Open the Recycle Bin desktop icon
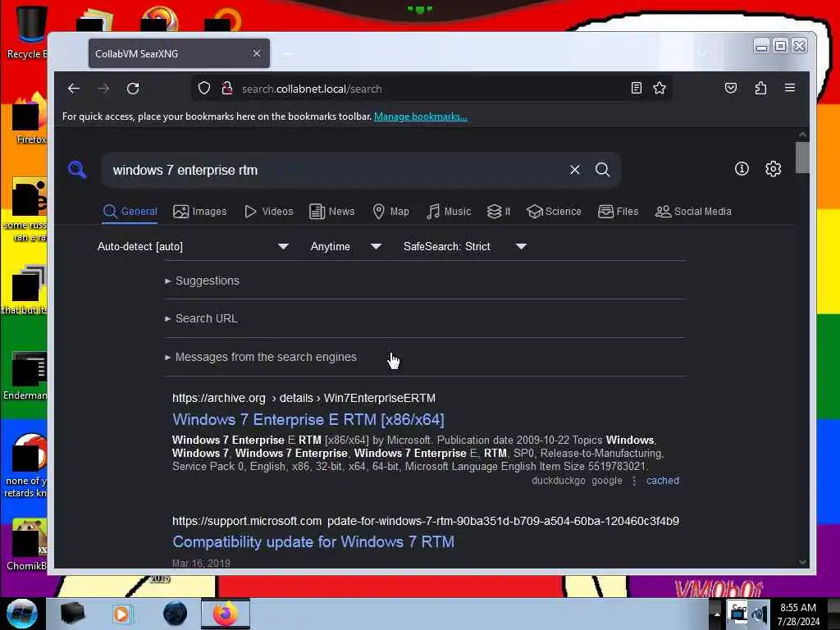 [x=30, y=32]
